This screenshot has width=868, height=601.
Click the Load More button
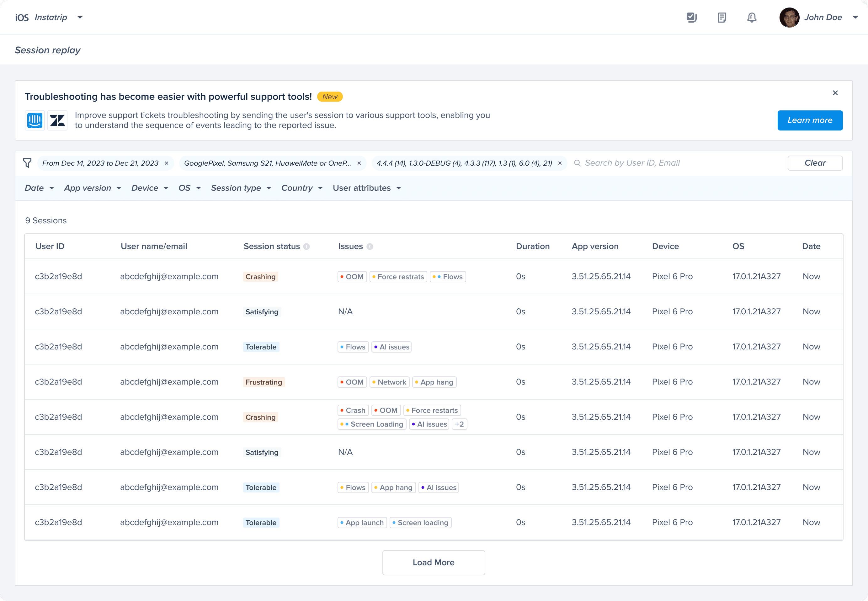click(434, 563)
